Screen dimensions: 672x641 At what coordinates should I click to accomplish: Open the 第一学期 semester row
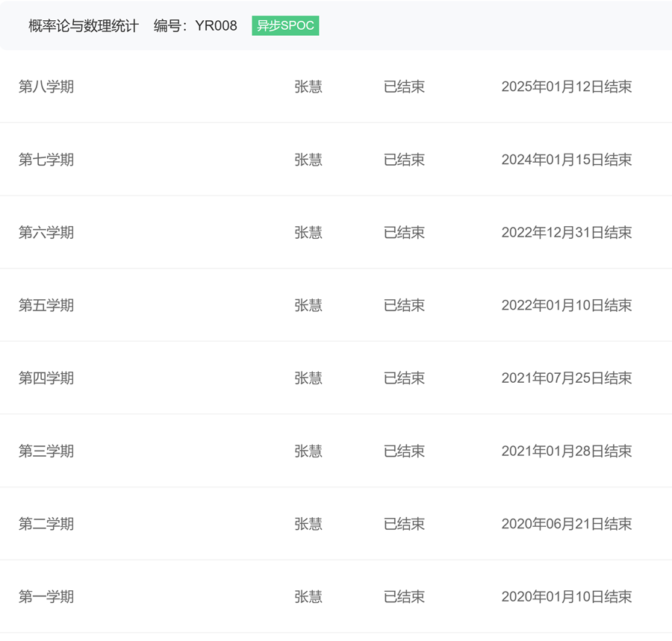[x=336, y=596]
